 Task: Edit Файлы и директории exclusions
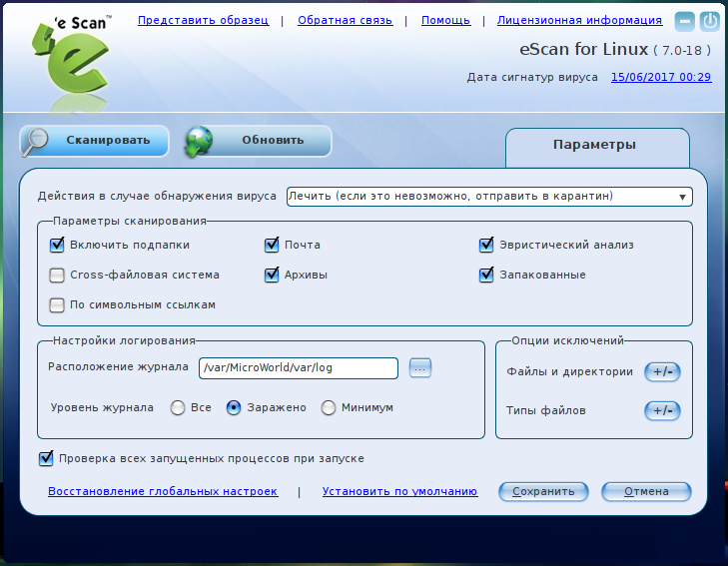(662, 371)
